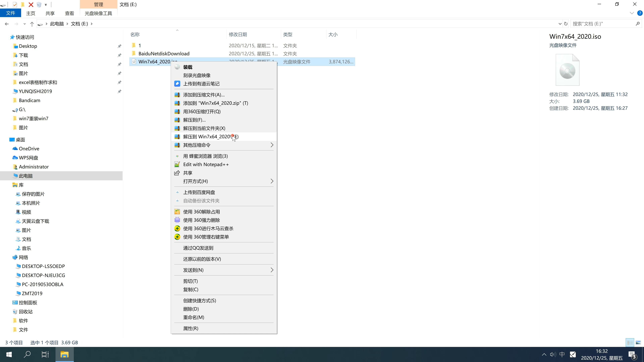Viewport: 644px width, 362px height.
Task: Expand 打开方式(H) submenu arrow
Action: point(271,181)
